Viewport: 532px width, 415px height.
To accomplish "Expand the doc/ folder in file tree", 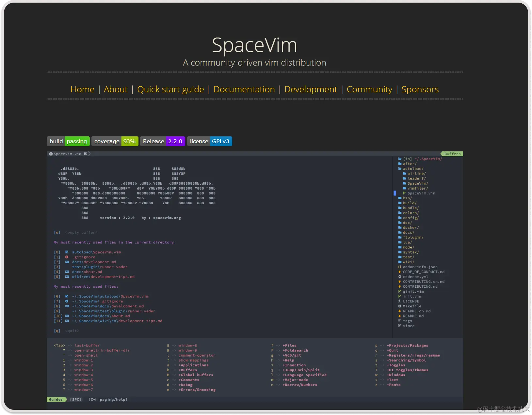I will [405, 223].
